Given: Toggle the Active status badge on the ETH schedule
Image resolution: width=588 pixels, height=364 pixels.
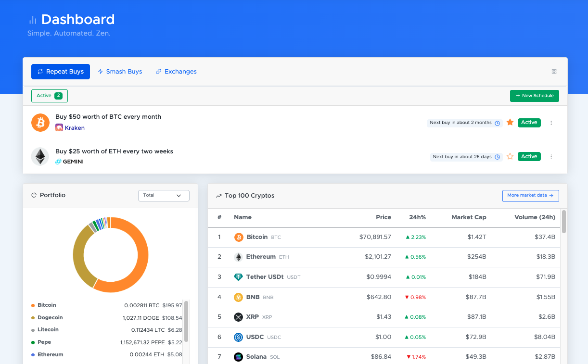Looking at the screenshot, I should [x=529, y=156].
